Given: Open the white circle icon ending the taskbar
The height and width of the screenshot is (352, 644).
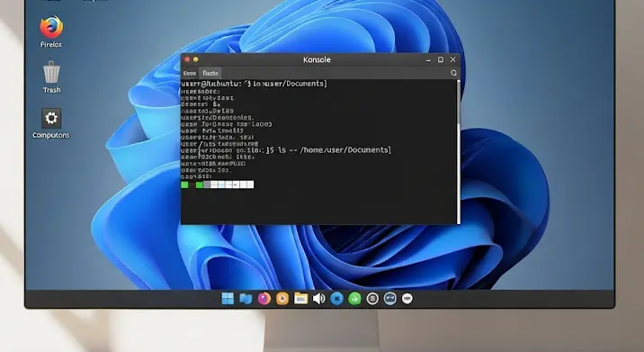Looking at the screenshot, I should pyautogui.click(x=407, y=299).
